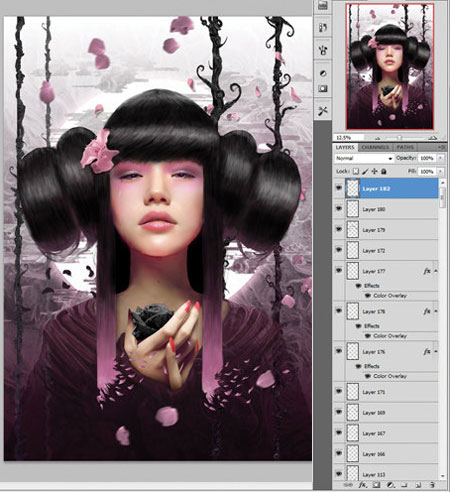Delete layer trash icon
The image size is (450, 492).
(432, 485)
